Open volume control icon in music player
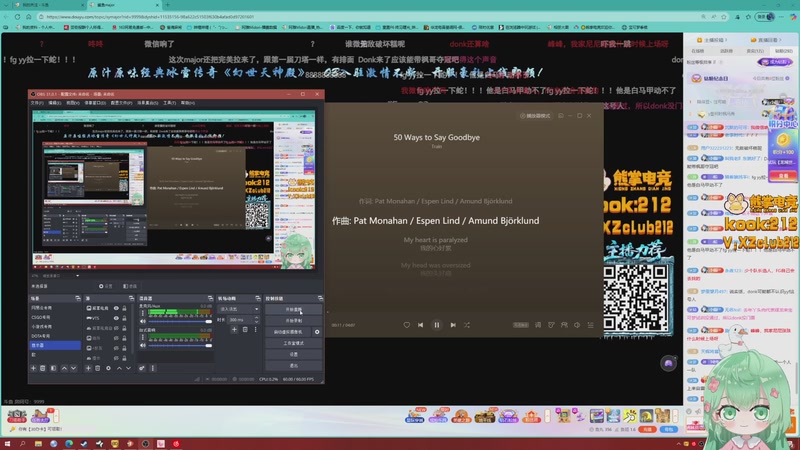 point(577,325)
